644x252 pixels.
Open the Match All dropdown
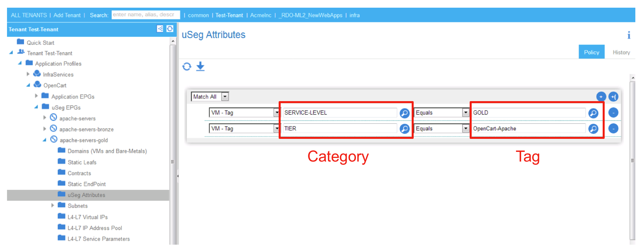coord(225,97)
